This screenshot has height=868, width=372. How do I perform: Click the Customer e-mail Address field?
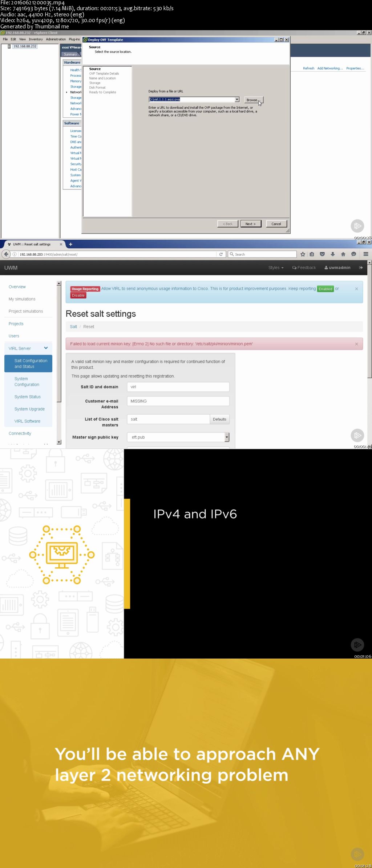[x=178, y=401]
